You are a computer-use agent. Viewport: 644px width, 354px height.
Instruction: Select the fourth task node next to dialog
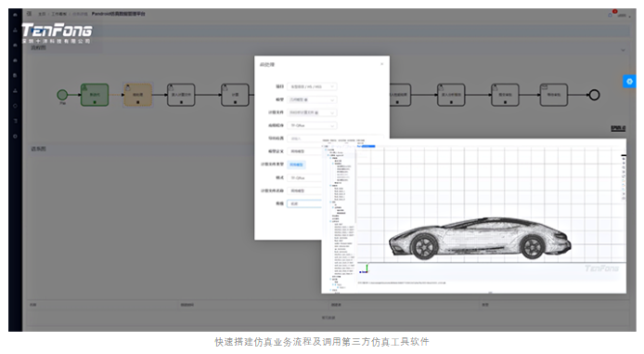(x=235, y=95)
